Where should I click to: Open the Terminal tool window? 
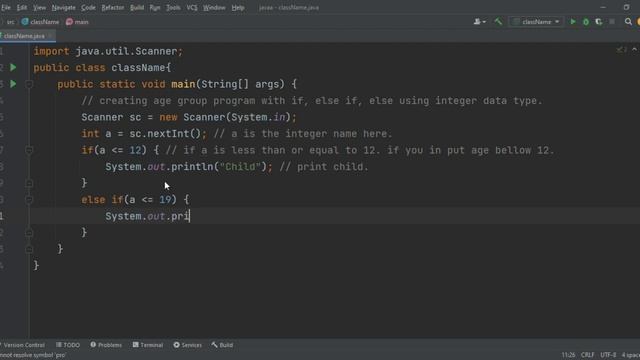point(148,345)
